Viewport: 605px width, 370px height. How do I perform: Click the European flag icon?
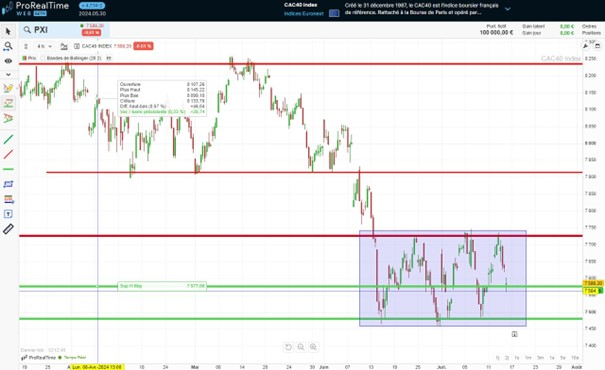pos(334,14)
